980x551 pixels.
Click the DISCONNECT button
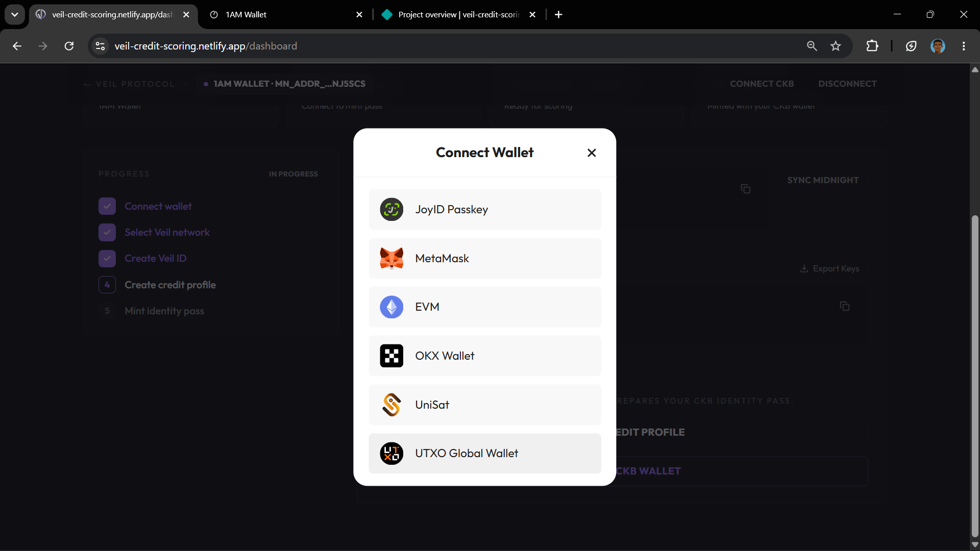[847, 84]
